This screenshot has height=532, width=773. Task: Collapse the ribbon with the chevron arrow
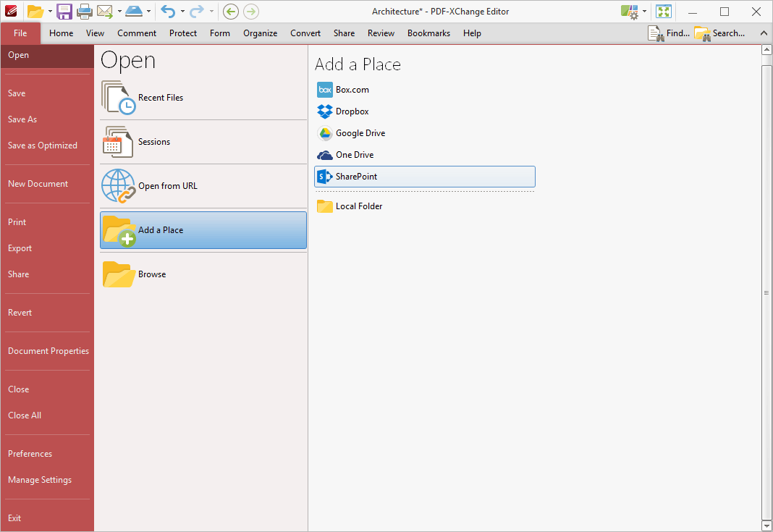pyautogui.click(x=764, y=33)
